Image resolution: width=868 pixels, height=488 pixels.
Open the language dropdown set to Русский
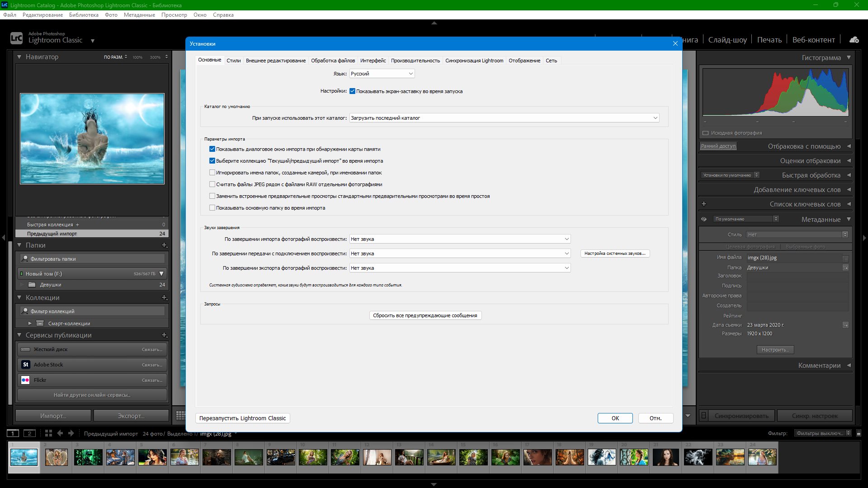click(382, 74)
